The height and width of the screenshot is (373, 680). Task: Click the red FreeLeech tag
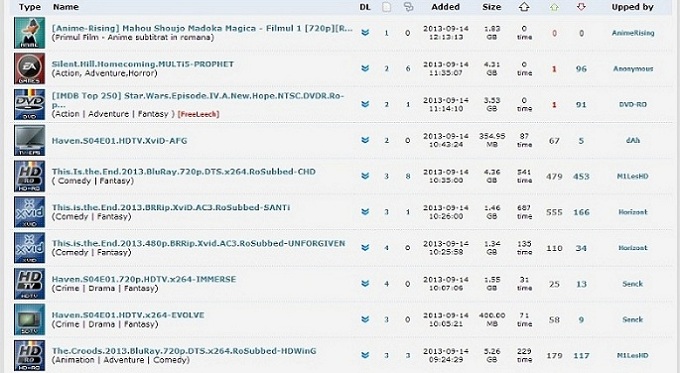tap(199, 114)
